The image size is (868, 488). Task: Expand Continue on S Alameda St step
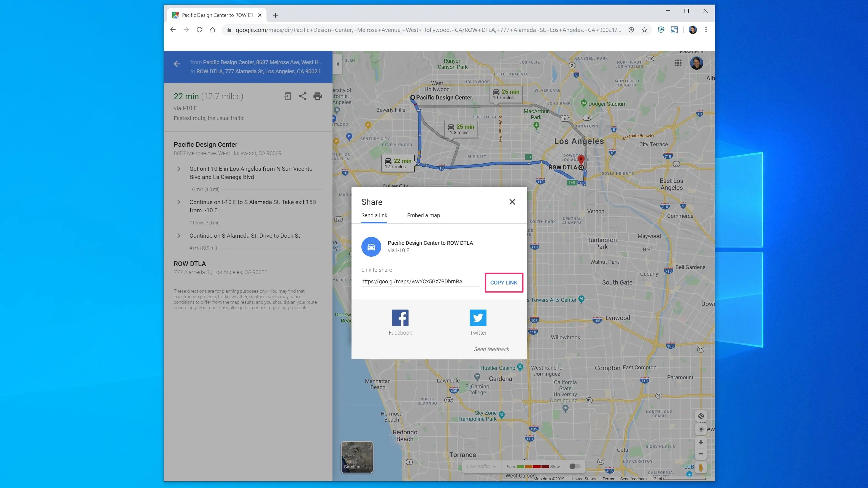click(179, 236)
